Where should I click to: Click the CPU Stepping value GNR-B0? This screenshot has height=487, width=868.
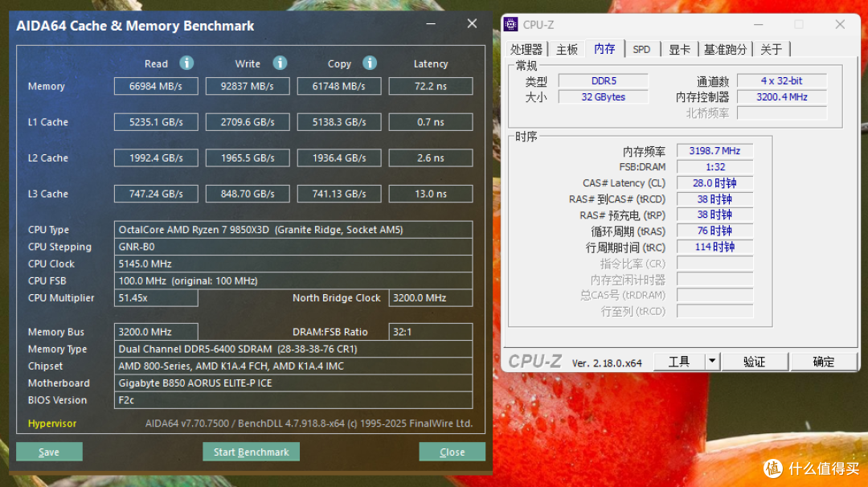click(293, 247)
